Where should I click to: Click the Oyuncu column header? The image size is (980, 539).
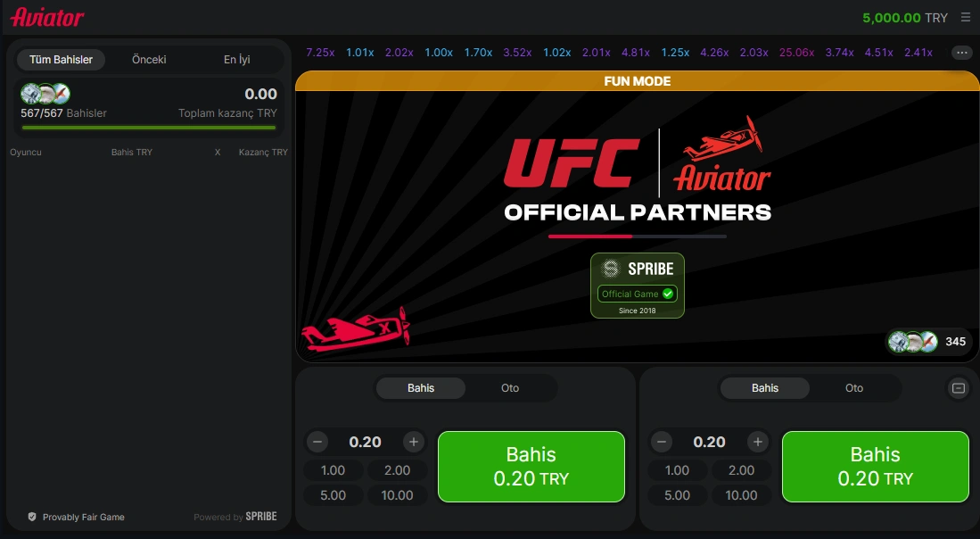[26, 152]
